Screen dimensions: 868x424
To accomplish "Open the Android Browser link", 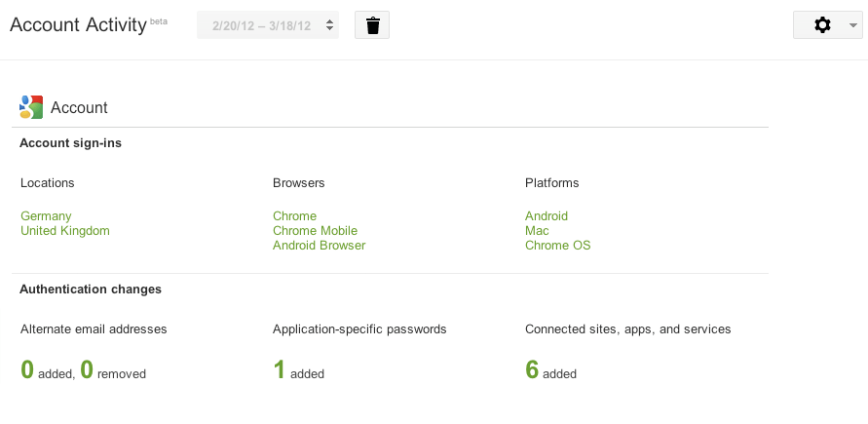I will click(319, 246).
